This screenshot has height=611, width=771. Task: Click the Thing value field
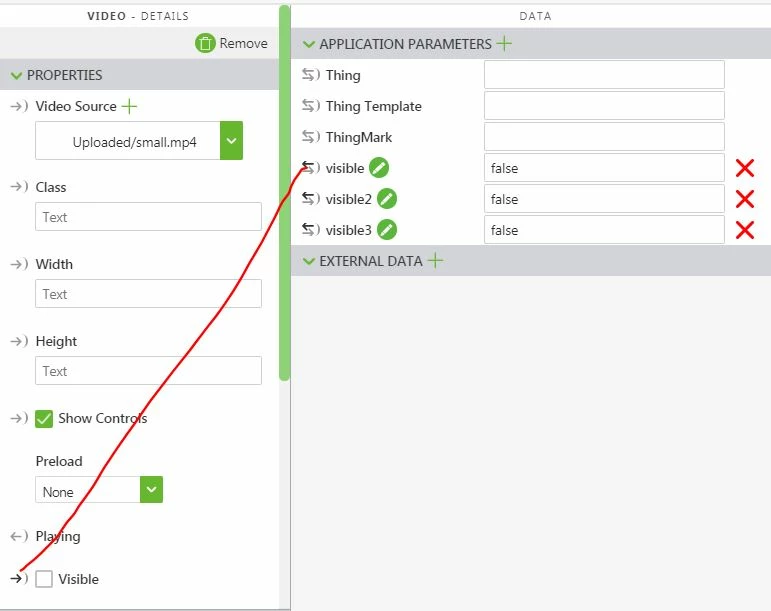tap(604, 75)
